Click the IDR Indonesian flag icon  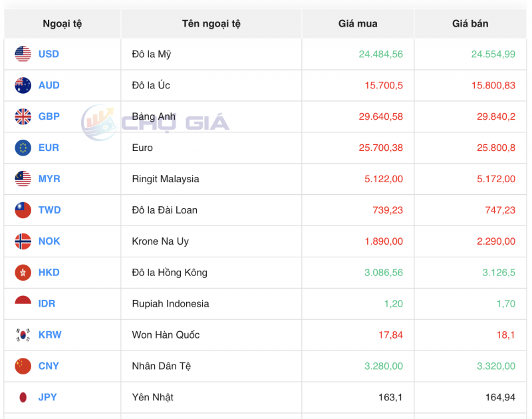pyautogui.click(x=24, y=303)
